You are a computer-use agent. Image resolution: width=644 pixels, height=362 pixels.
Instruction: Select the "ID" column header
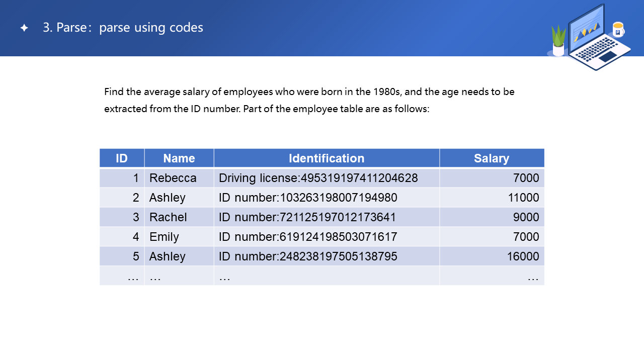[x=122, y=158]
